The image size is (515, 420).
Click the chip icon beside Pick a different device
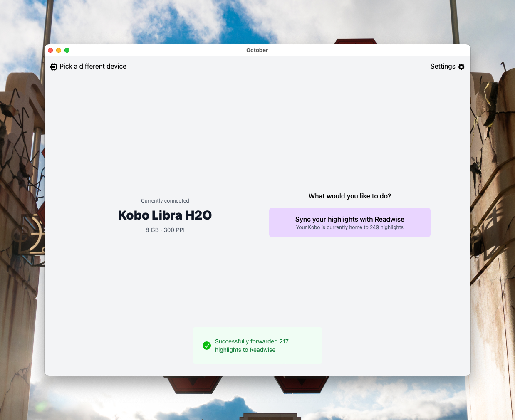(x=54, y=67)
